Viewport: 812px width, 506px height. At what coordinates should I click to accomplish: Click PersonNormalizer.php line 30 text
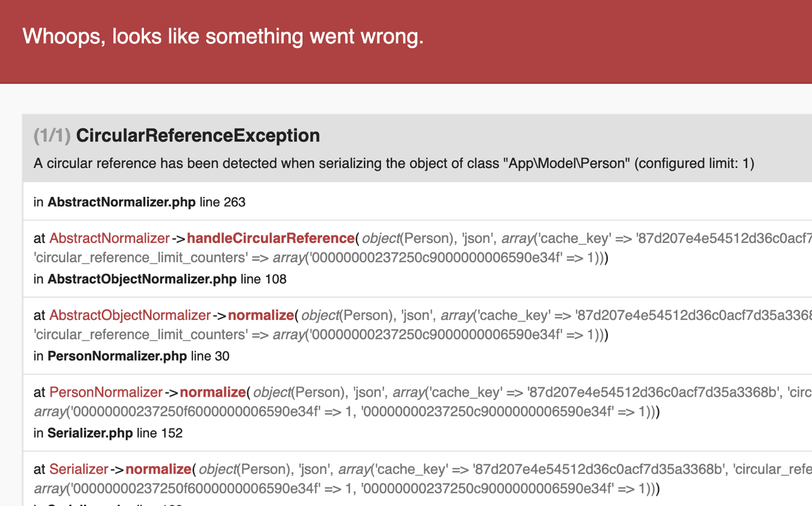[131, 356]
